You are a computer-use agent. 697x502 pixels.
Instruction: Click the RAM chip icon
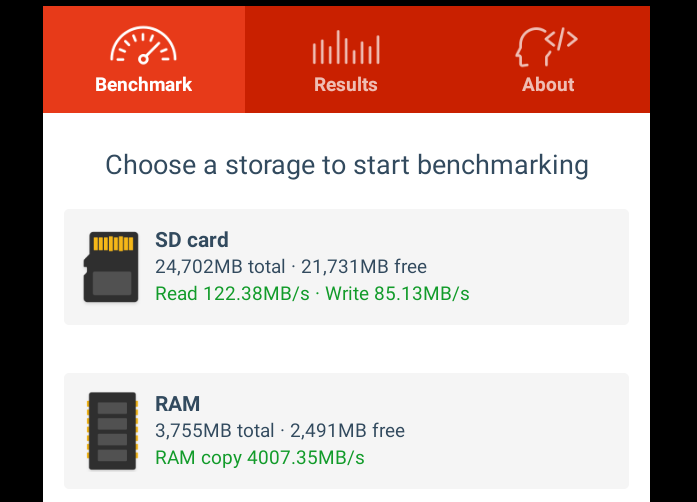point(112,431)
